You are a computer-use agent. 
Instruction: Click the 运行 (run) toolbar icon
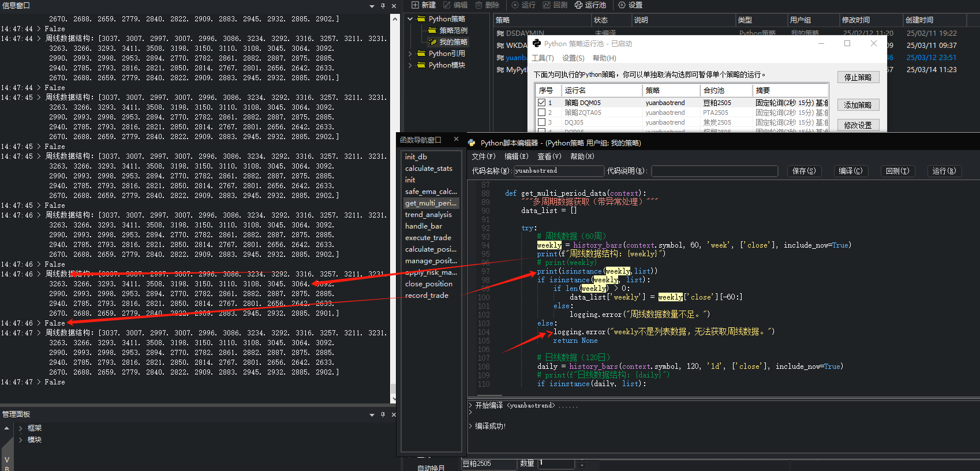coord(515,5)
